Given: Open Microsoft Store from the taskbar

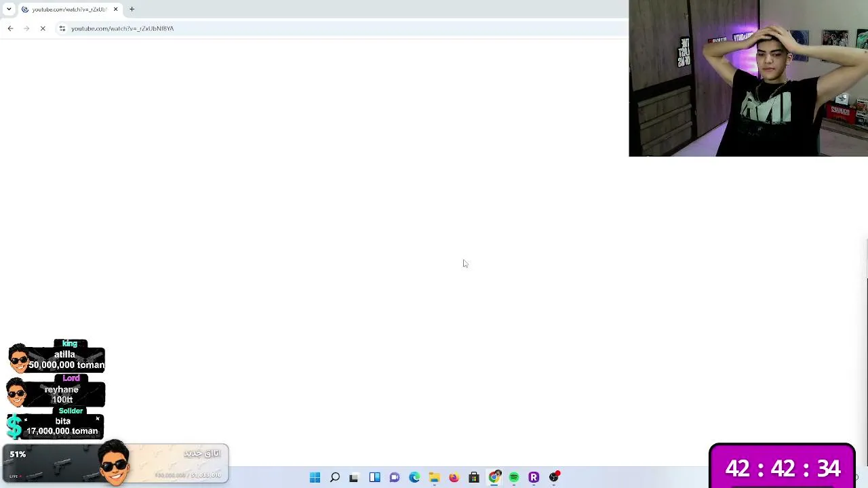Looking at the screenshot, I should [x=474, y=478].
